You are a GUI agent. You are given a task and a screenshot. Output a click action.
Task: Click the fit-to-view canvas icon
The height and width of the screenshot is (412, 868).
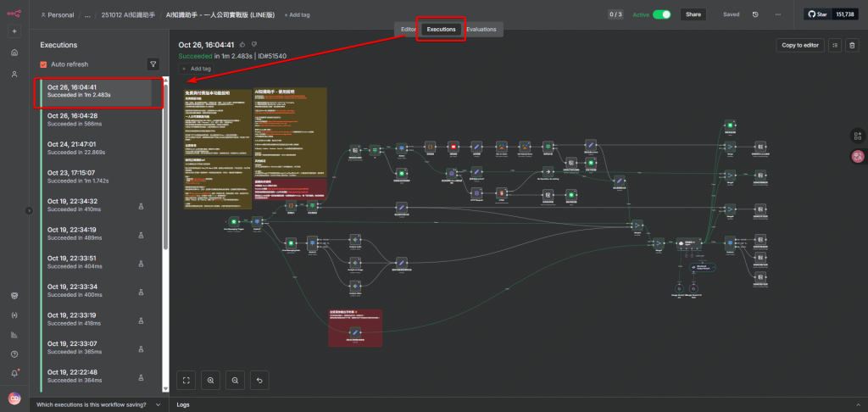186,380
